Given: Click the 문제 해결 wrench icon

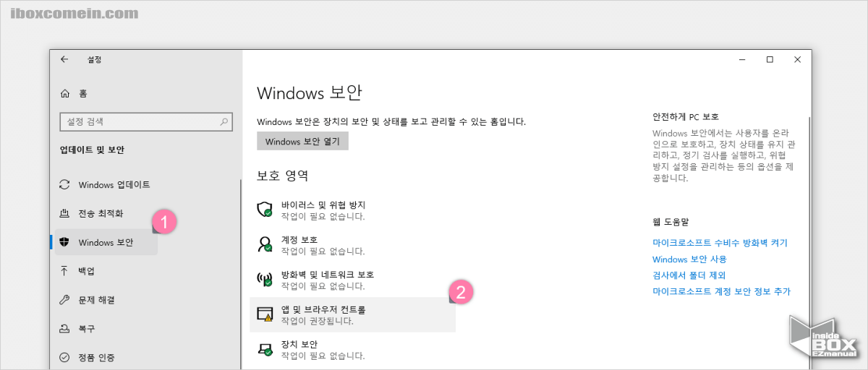Looking at the screenshot, I should (x=64, y=299).
